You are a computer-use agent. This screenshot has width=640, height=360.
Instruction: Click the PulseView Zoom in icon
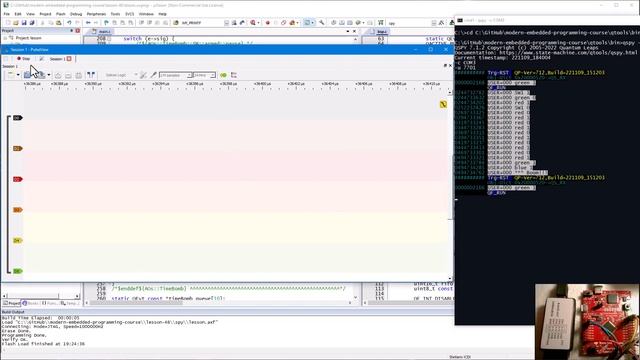tap(58, 75)
